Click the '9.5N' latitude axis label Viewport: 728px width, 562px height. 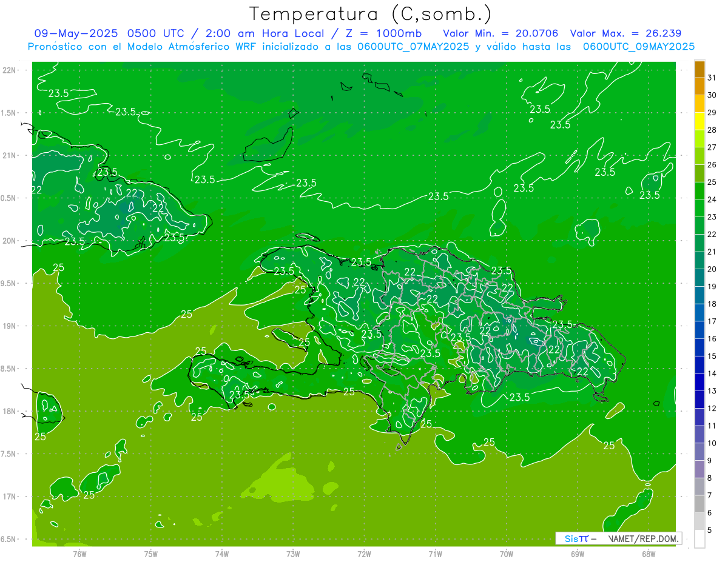coord(8,284)
